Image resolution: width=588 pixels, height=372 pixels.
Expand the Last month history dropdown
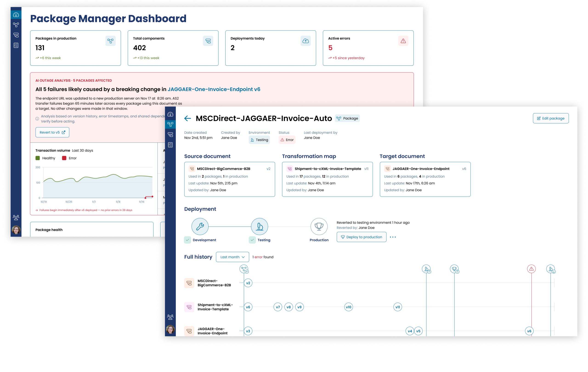click(x=232, y=257)
